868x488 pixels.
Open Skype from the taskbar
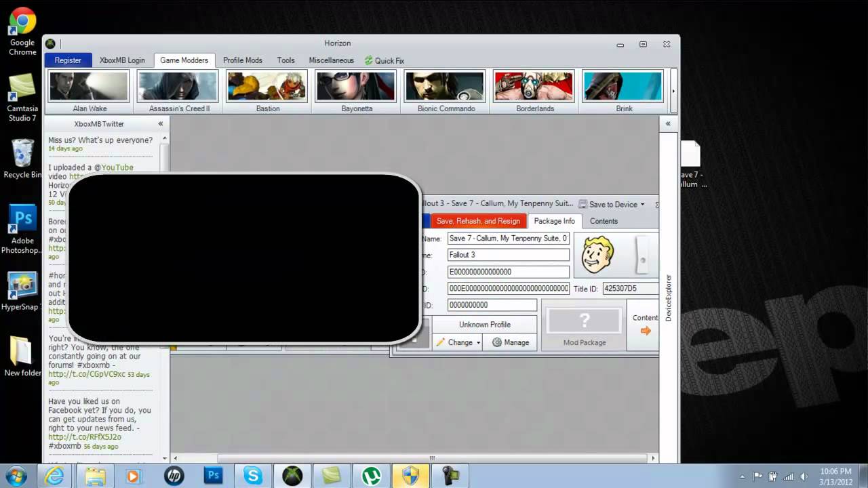click(x=253, y=476)
